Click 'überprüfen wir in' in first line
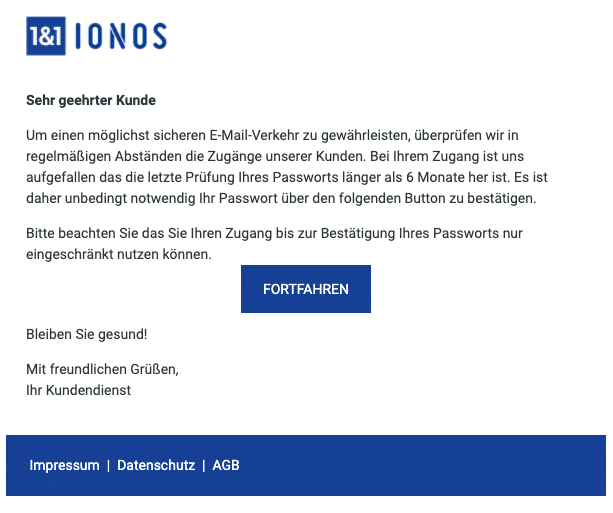Screen dimensions: 613x513 pos(466,135)
